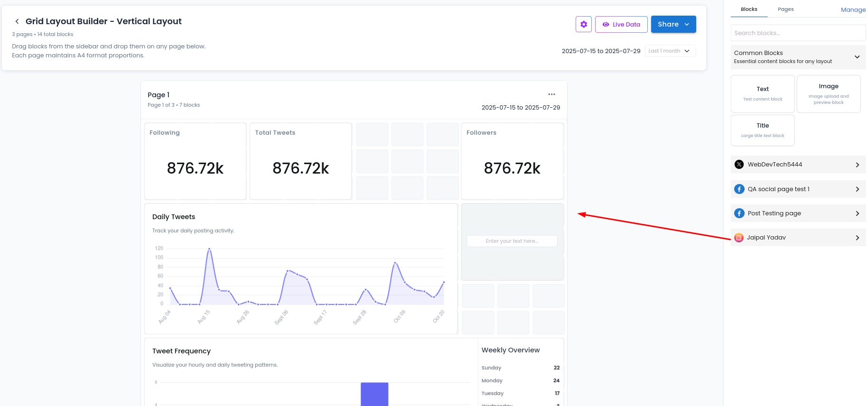Viewport: 868px width, 406px height.
Task: Select the Title large text block
Action: point(763,130)
